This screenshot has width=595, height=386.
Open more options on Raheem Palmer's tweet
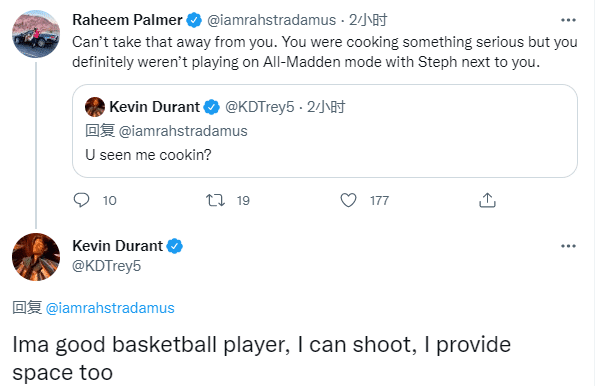click(x=568, y=20)
